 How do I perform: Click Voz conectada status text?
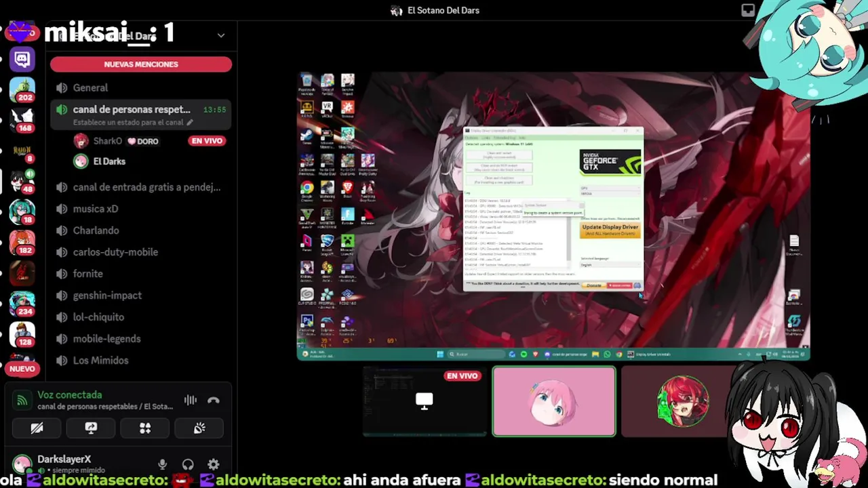70,394
